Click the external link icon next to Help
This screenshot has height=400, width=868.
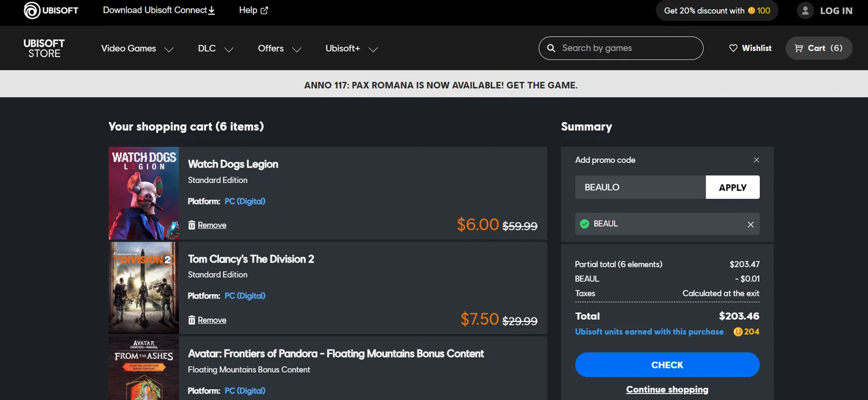pyautogui.click(x=264, y=10)
